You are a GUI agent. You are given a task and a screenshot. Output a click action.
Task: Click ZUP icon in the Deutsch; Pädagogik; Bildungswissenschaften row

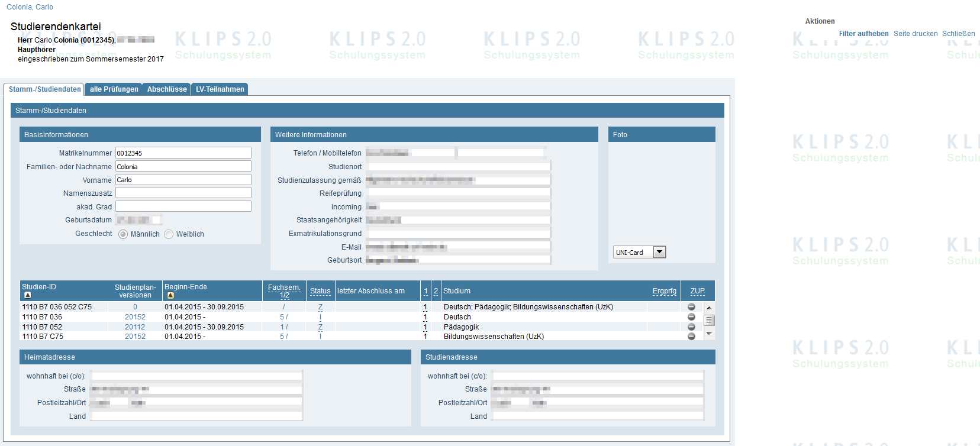click(691, 307)
